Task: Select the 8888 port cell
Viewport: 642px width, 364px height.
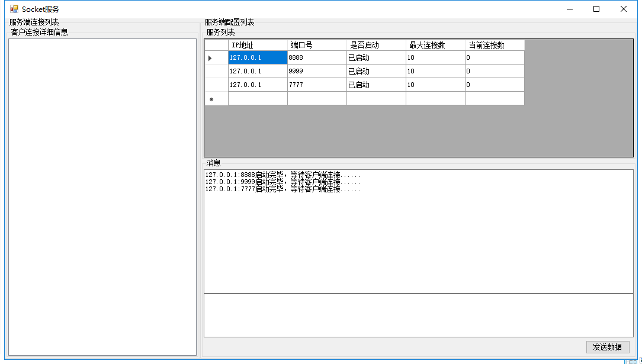Action: pyautogui.click(x=317, y=57)
